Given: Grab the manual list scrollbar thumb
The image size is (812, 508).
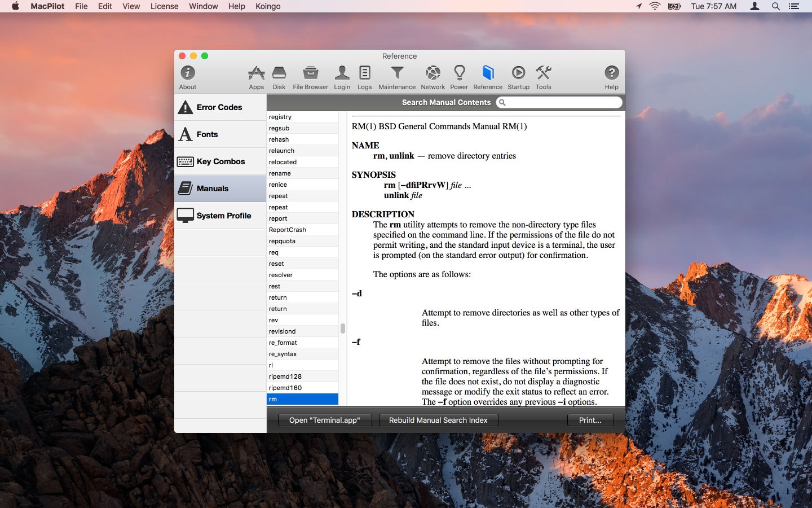Looking at the screenshot, I should click(342, 327).
